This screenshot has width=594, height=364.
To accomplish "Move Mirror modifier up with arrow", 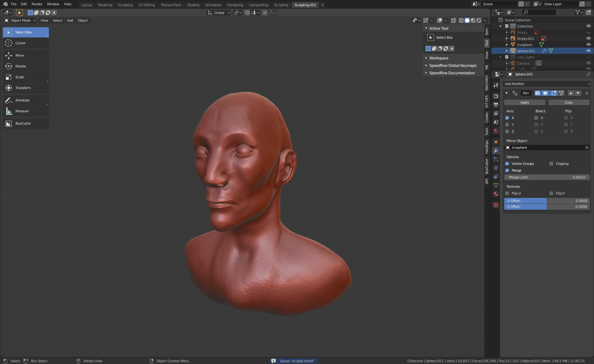I will click(571, 93).
